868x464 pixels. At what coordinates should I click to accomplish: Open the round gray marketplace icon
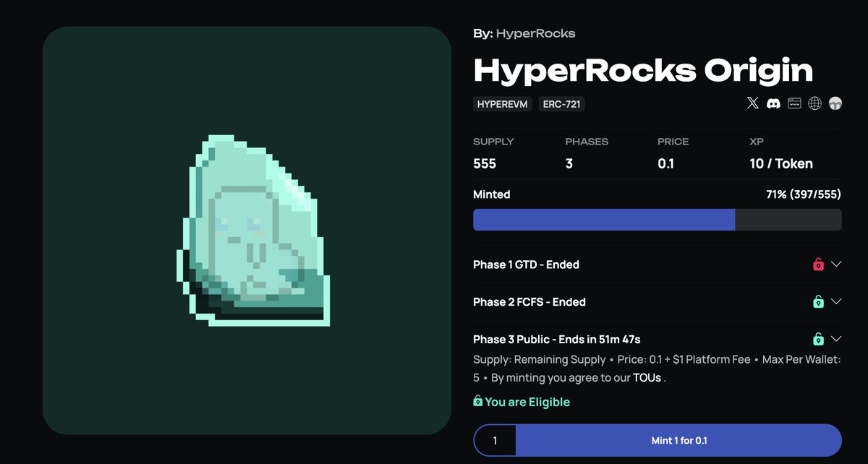click(835, 104)
